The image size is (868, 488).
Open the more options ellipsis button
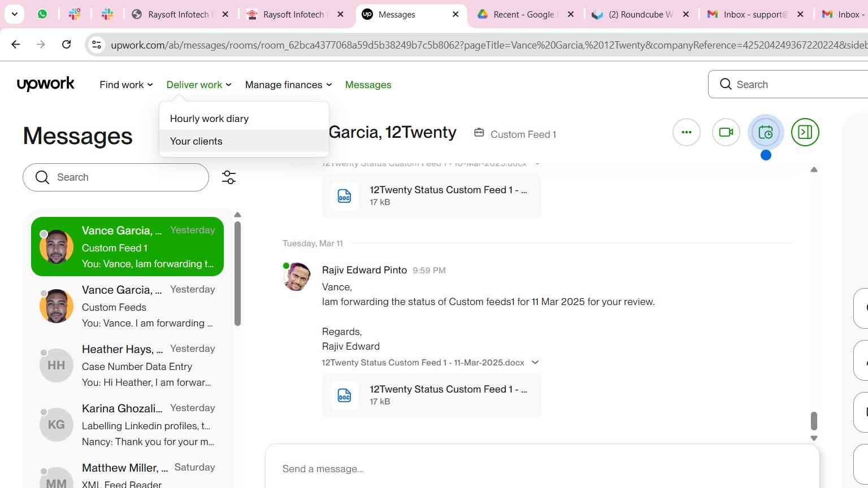point(687,132)
